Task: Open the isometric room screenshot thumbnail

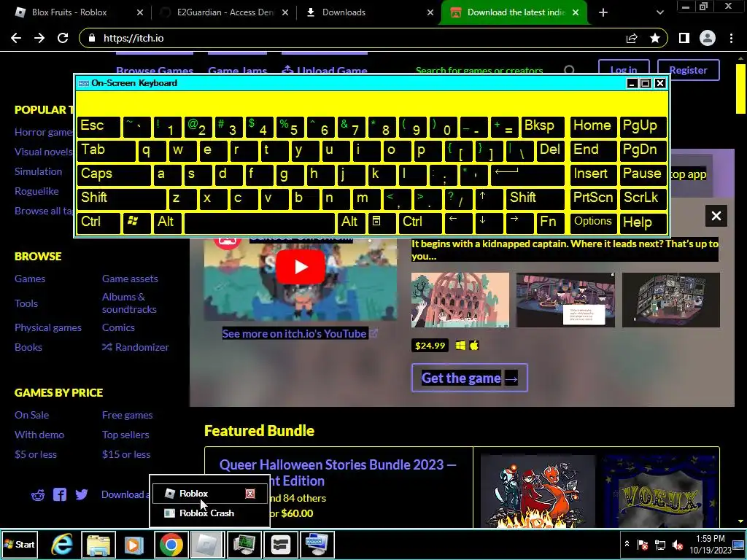Action: (671, 300)
